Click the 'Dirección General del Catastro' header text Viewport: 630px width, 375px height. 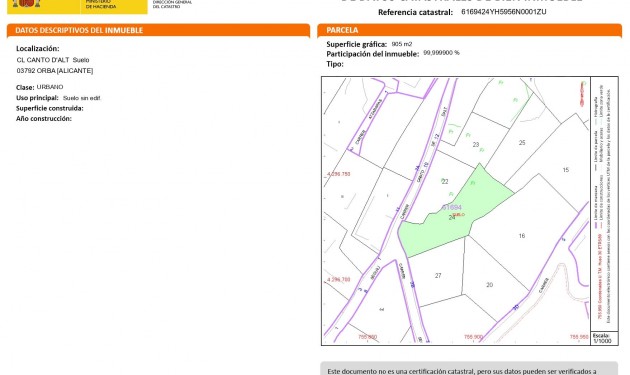[172, 4]
